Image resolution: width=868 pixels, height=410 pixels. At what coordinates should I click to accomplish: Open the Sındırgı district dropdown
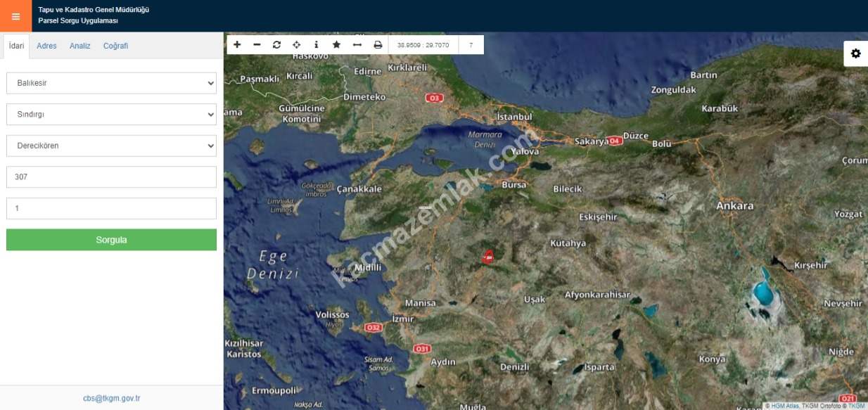click(111, 114)
